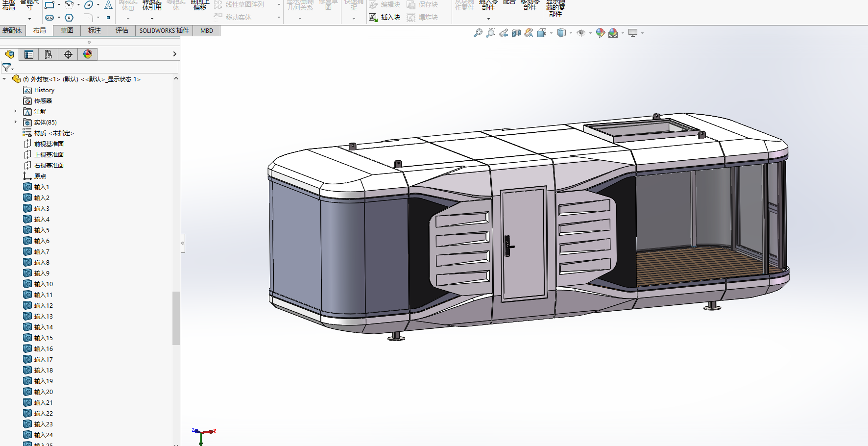Toggle the Hide/Show Items eye icon
Screen dimensions: 868x446
(581, 33)
